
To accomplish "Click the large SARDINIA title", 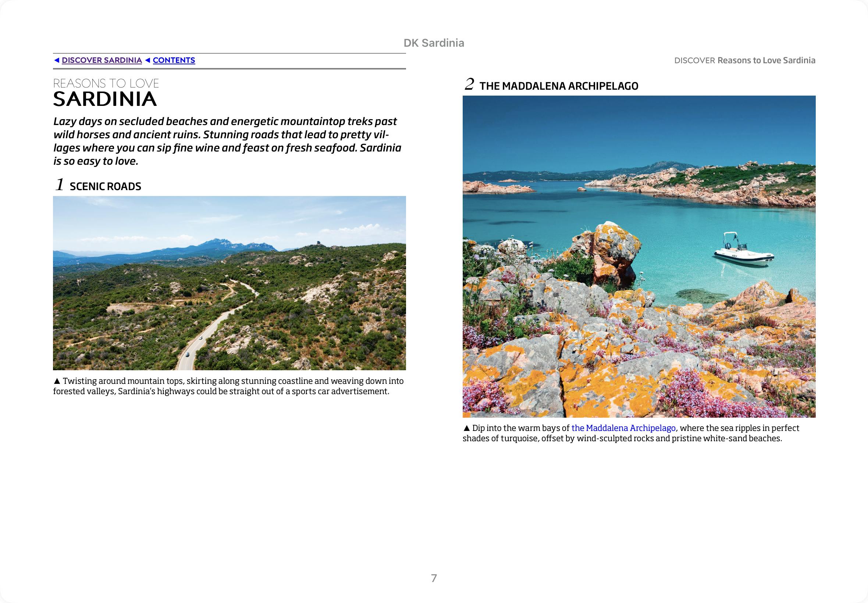I will 105,99.
